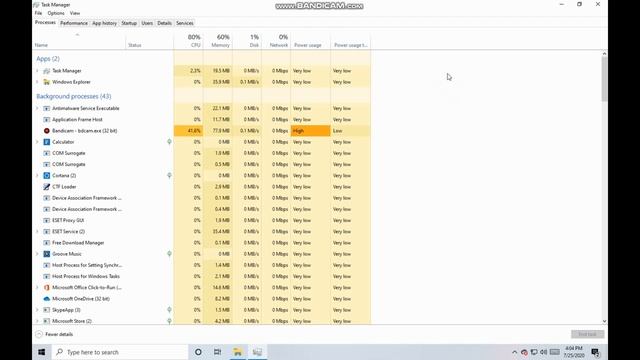Viewport: 640px width, 360px height.
Task: Click the Groove Music process icon
Action: (x=47, y=254)
